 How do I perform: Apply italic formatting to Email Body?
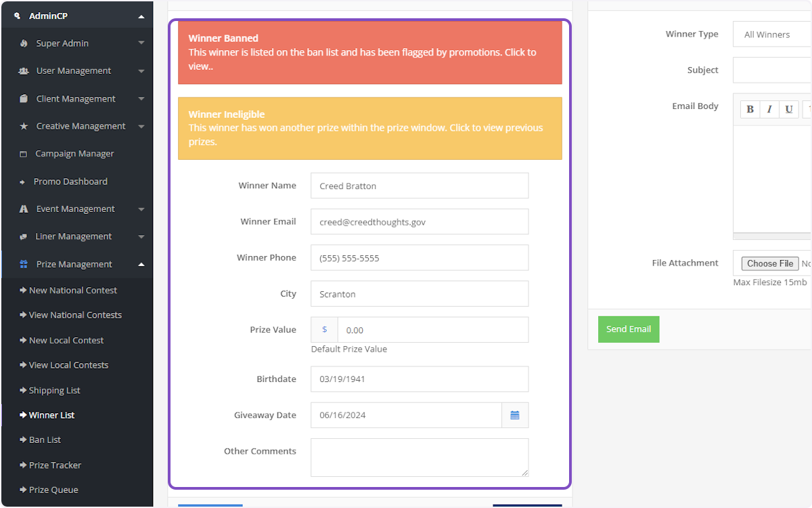[x=769, y=108]
